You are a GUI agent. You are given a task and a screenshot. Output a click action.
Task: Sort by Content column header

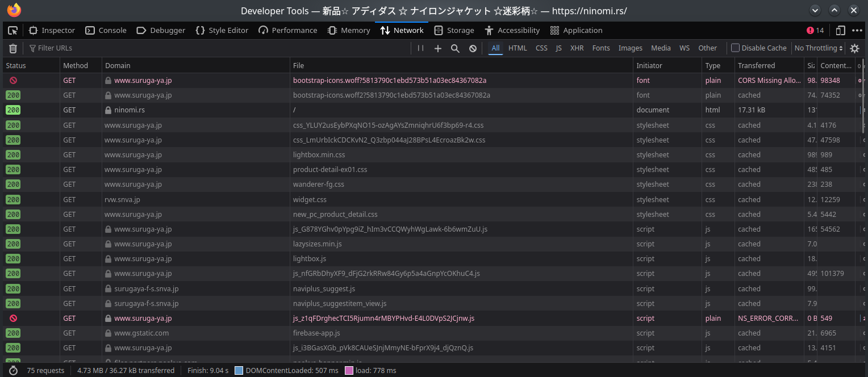(836, 66)
